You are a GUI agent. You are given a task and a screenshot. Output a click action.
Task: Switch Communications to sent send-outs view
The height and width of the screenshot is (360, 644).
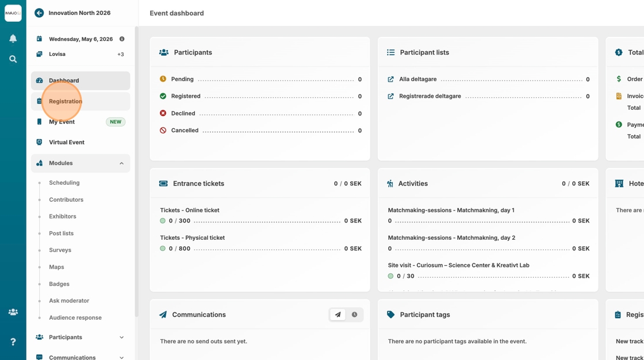(338, 315)
